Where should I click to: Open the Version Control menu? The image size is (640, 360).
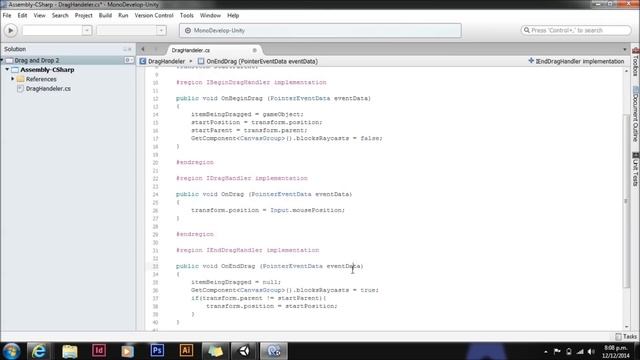click(154, 16)
